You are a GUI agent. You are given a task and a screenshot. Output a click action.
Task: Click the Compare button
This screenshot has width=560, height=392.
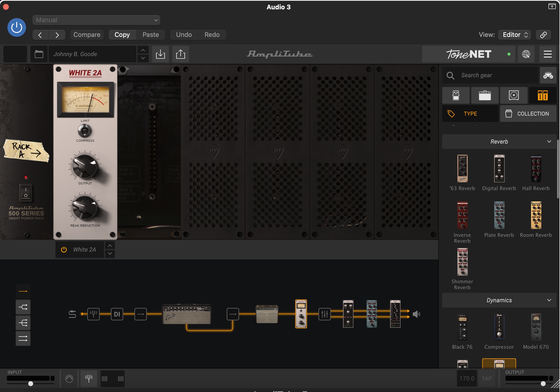pos(87,35)
